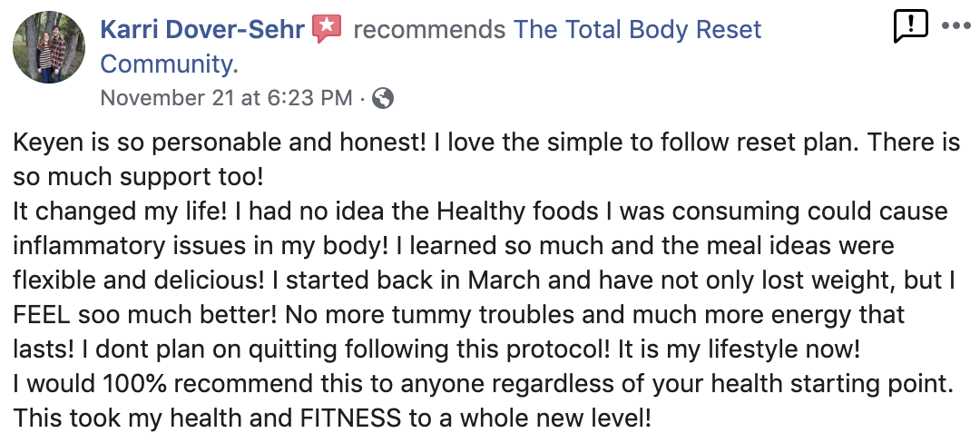Click the word "Community." in the page link

pyautogui.click(x=170, y=64)
